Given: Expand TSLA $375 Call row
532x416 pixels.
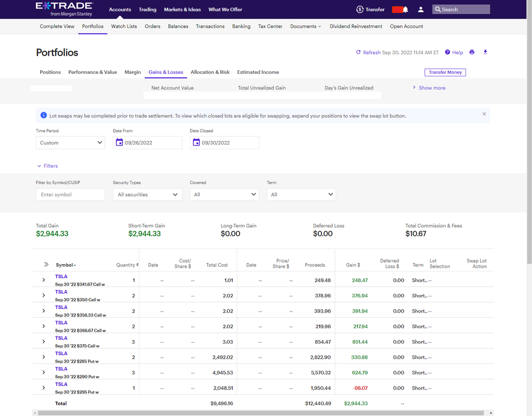Looking at the screenshot, I should pos(44,341).
